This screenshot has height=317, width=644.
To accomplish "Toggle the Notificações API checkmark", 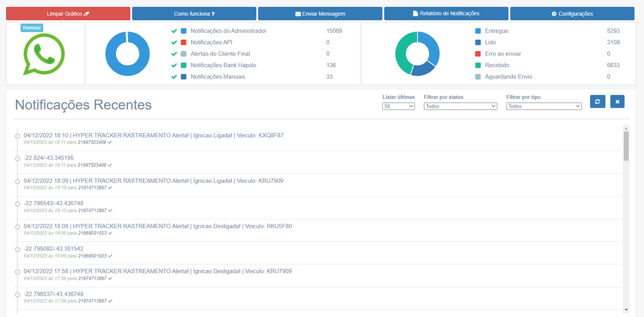I will click(x=174, y=42).
